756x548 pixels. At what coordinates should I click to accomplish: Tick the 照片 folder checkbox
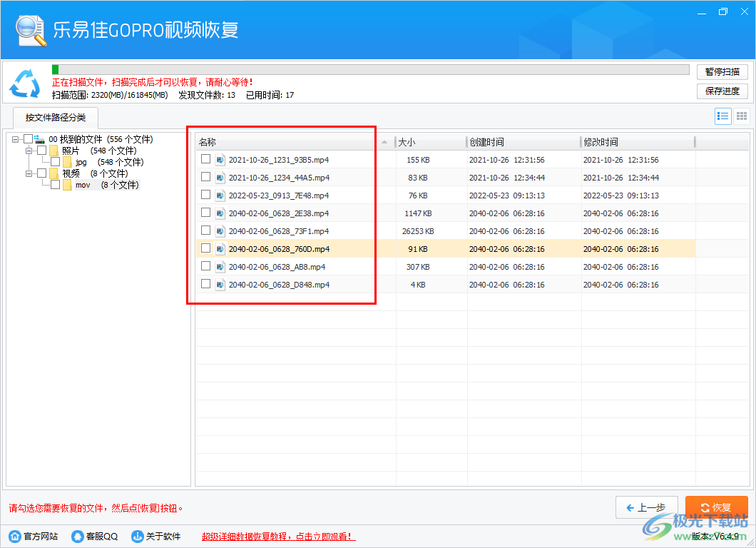tap(42, 150)
